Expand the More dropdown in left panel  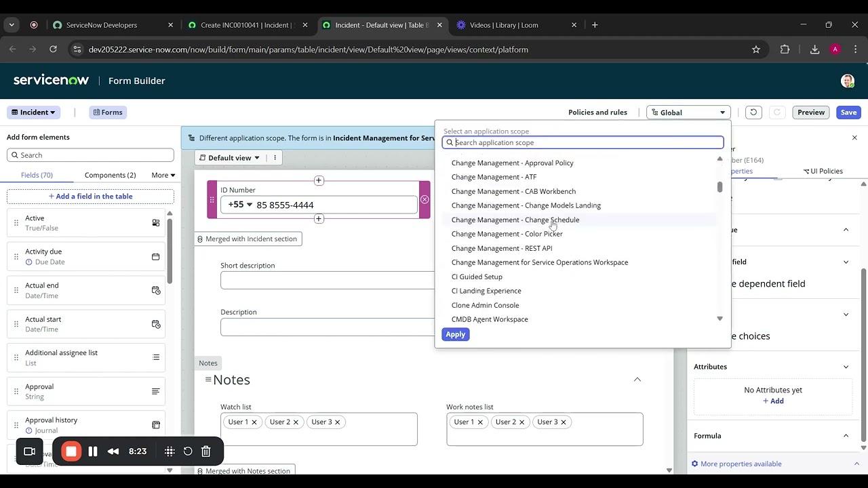163,175
